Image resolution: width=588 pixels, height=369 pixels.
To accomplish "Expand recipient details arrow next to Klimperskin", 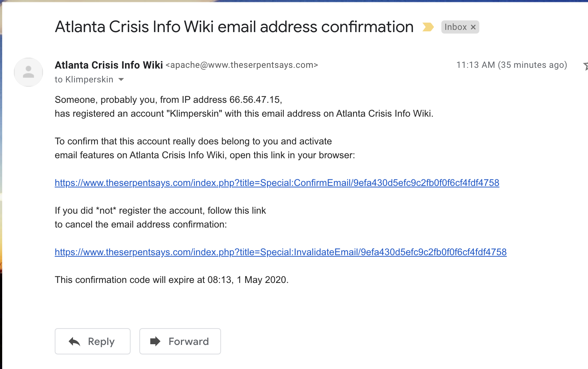I will (x=121, y=79).
